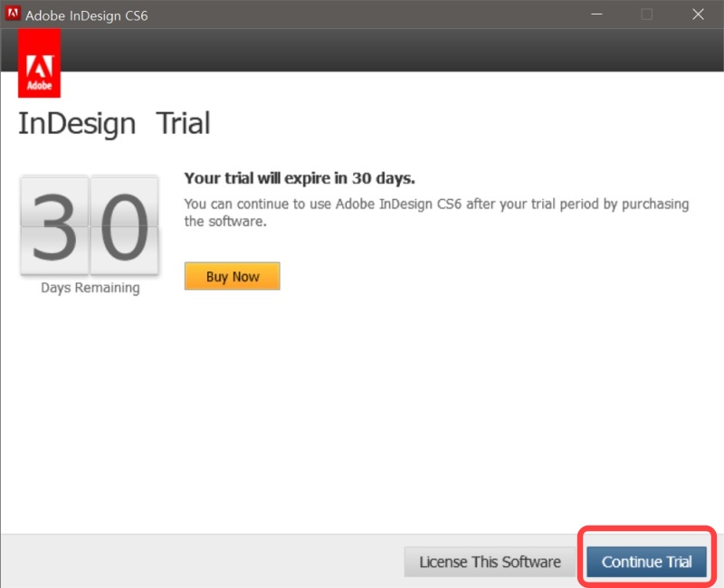Image resolution: width=724 pixels, height=588 pixels.
Task: Click the red Adobe logo
Action: click(39, 63)
